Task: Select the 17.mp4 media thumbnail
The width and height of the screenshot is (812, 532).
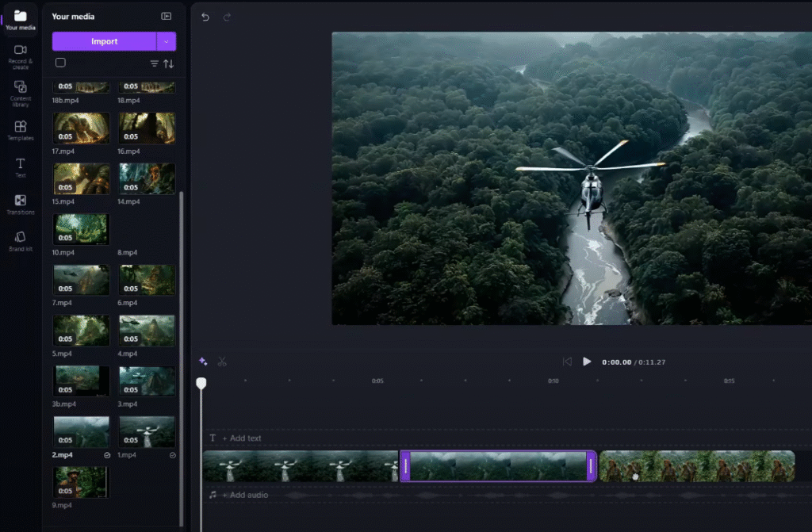Action: click(81, 128)
